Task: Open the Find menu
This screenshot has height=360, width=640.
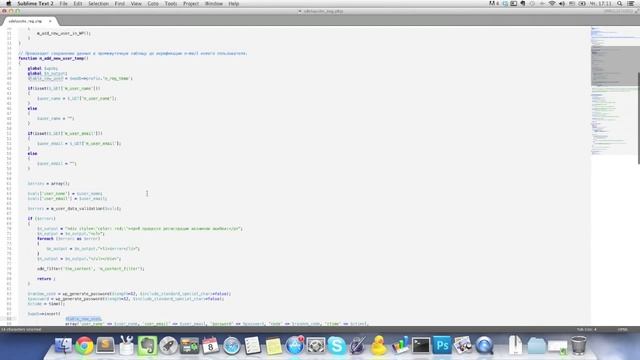Action: [x=120, y=4]
